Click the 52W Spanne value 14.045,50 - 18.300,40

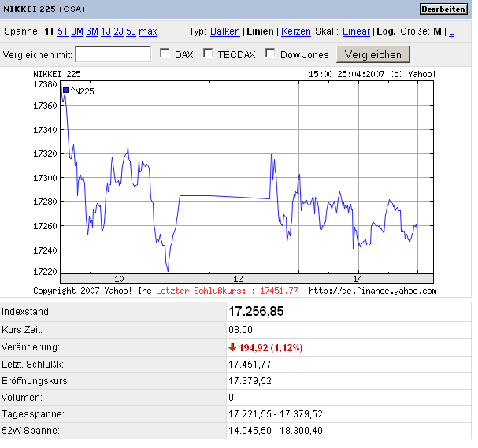pos(276,431)
